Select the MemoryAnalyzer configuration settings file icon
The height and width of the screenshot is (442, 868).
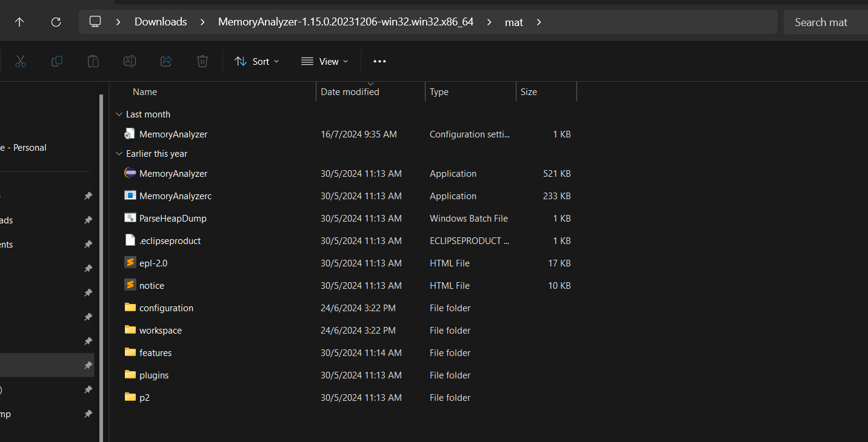click(130, 134)
